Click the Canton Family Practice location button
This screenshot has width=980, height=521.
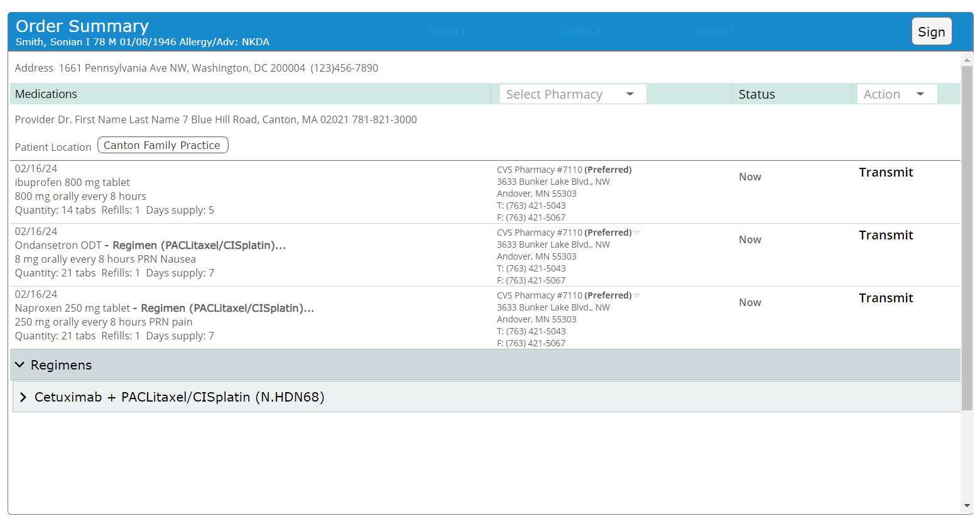pos(162,145)
